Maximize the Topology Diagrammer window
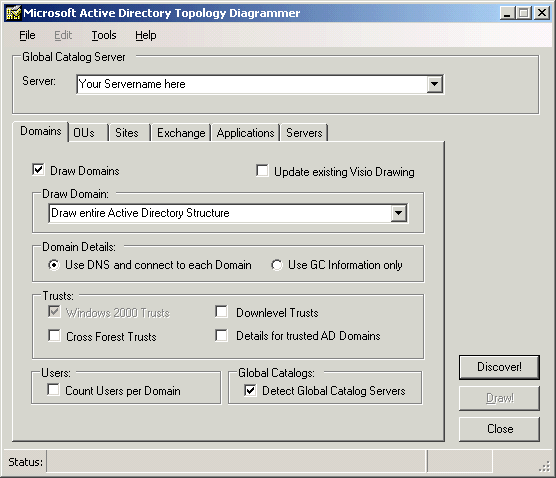This screenshot has width=556, height=478. [x=524, y=13]
